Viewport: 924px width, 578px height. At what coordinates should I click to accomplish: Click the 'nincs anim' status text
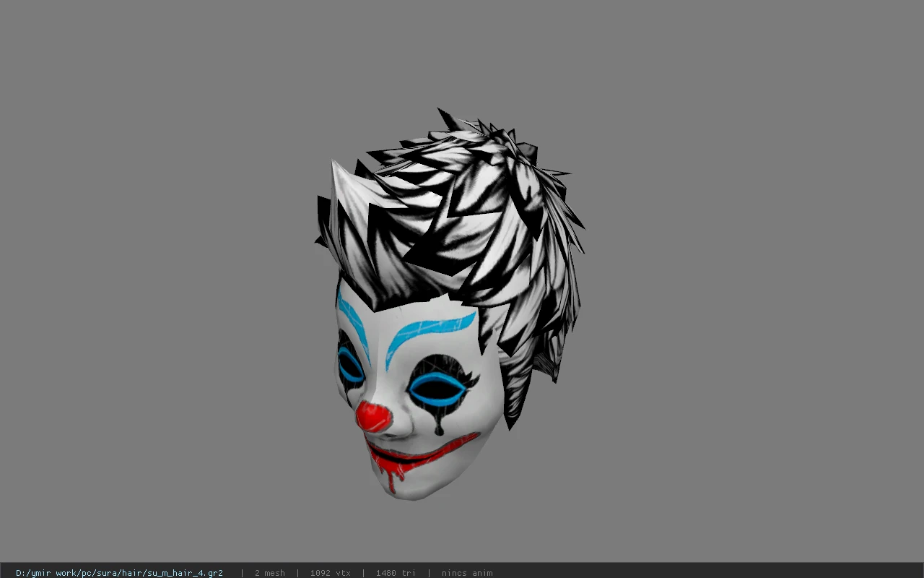(x=467, y=573)
